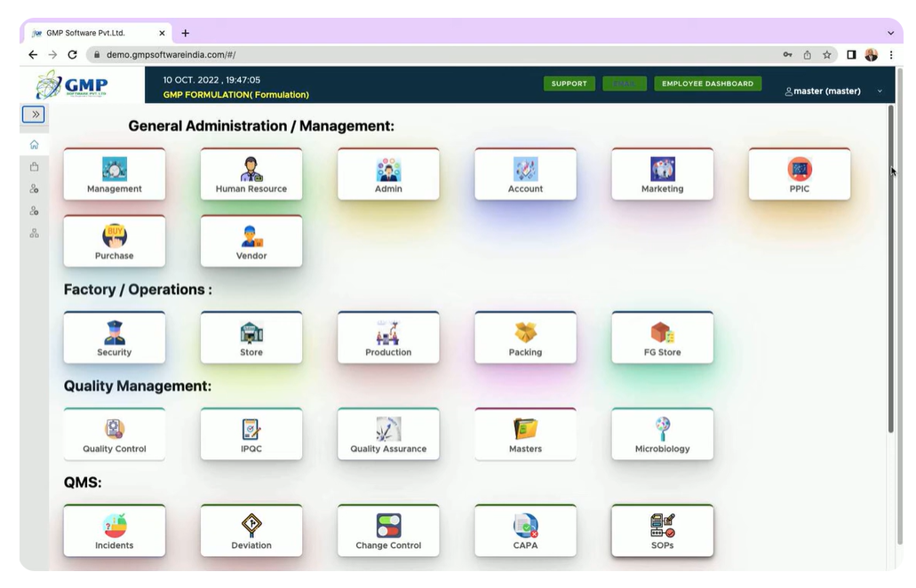The image size is (916, 588).
Task: Open the Quality Control module
Action: point(114,433)
